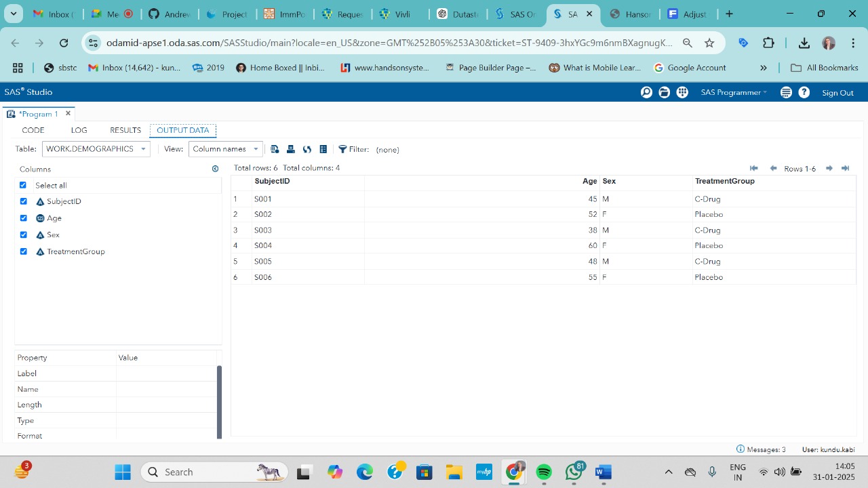This screenshot has height=488, width=868.
Task: Refresh the table data with the refresh icon
Action: coord(307,149)
